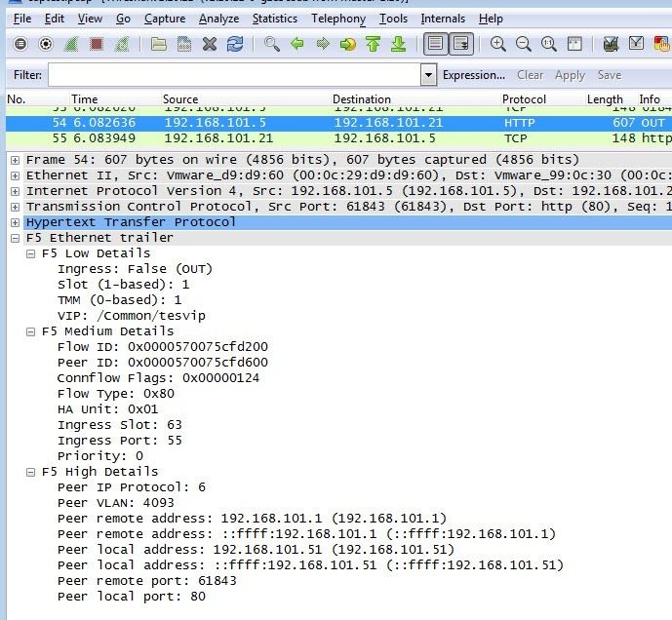Open capture filters icon
This screenshot has height=620, width=672.
coord(611,44)
